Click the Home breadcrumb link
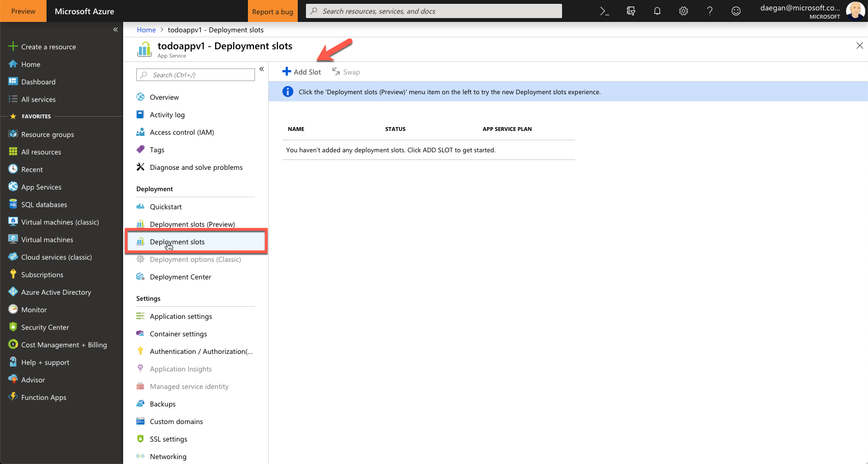Viewport: 868px width, 464px height. pos(146,30)
